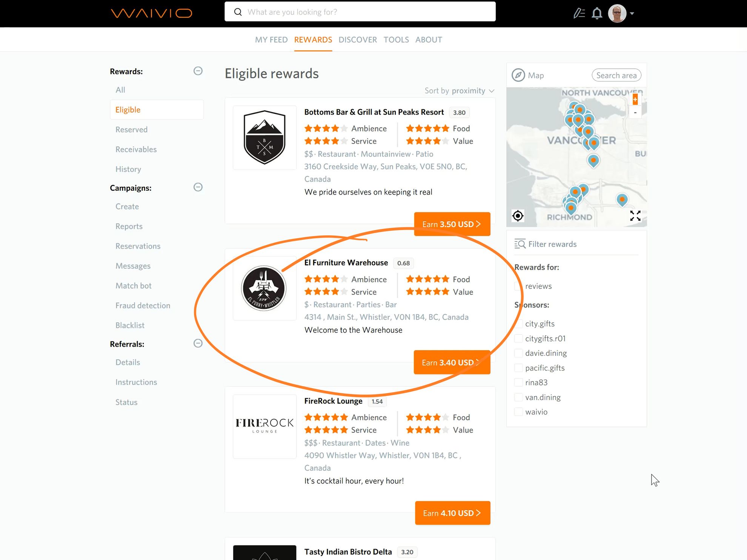Toggle the reviews checkbox

519,286
